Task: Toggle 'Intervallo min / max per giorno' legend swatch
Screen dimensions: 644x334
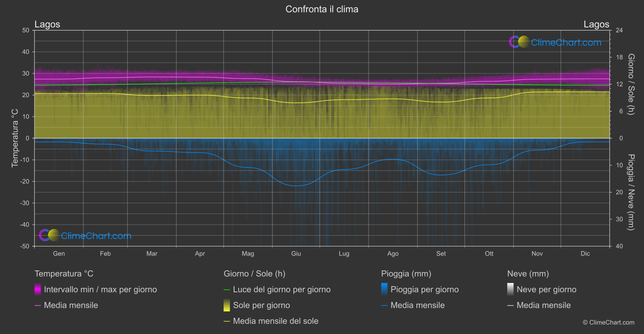Action: [38, 289]
